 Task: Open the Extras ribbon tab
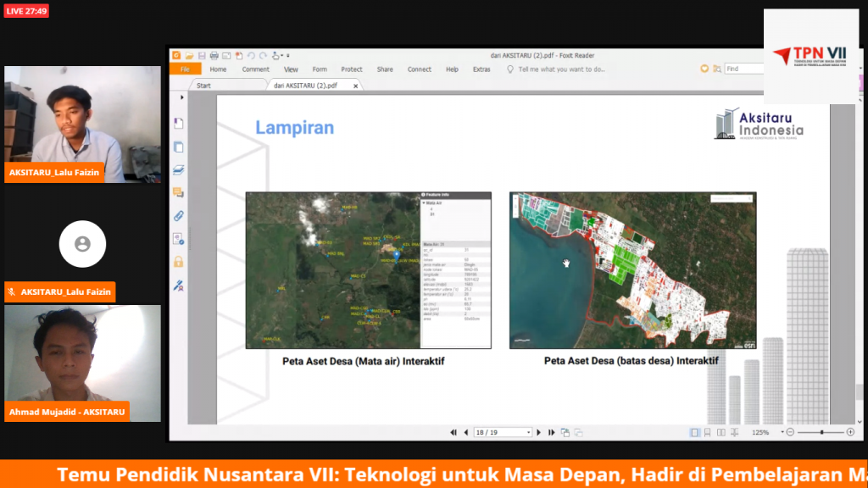click(x=481, y=69)
